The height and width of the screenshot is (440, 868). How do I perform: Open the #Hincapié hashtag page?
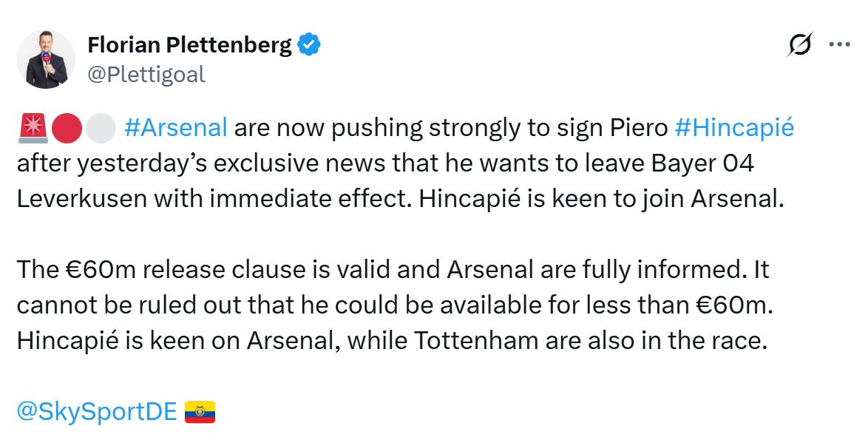point(736,126)
